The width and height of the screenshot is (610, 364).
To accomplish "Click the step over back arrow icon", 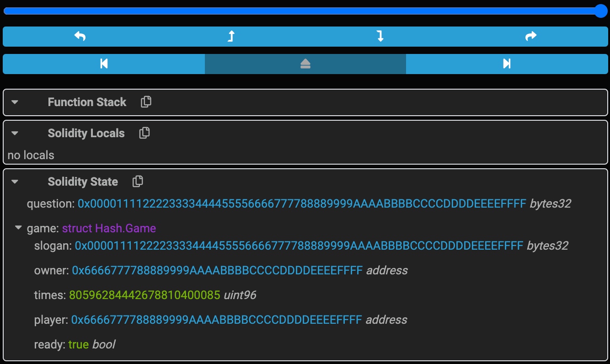I will click(x=80, y=36).
